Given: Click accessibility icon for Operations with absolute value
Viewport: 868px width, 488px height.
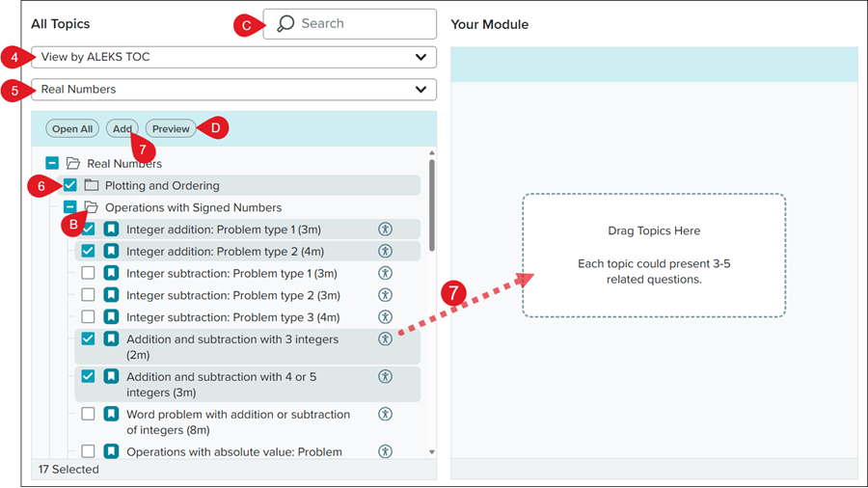Looking at the screenshot, I should click(x=385, y=451).
